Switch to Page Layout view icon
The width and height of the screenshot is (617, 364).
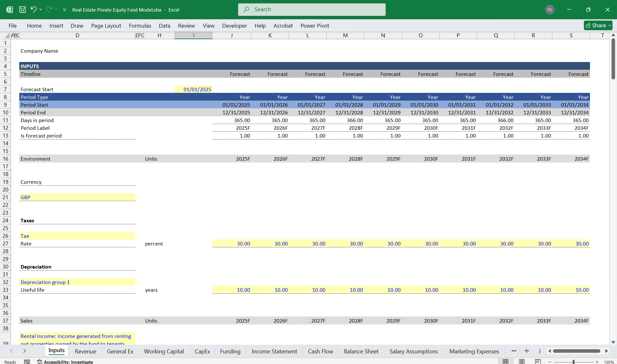[522, 362]
